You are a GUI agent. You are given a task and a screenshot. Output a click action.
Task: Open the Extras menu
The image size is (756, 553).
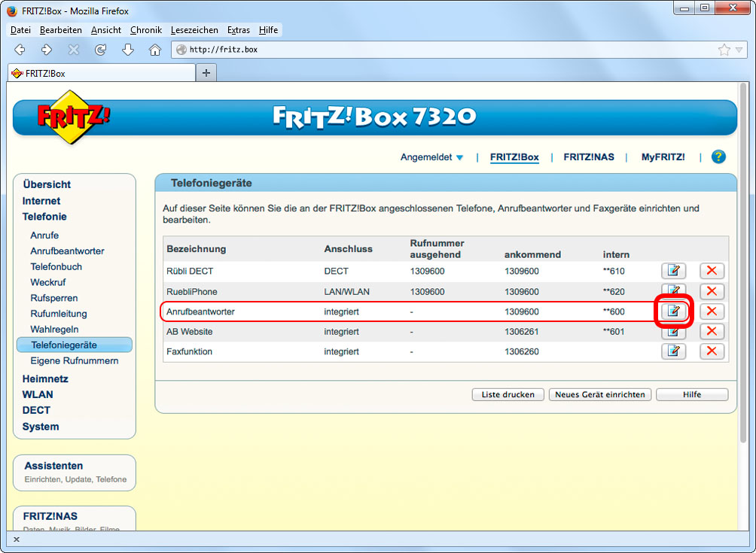click(x=239, y=30)
